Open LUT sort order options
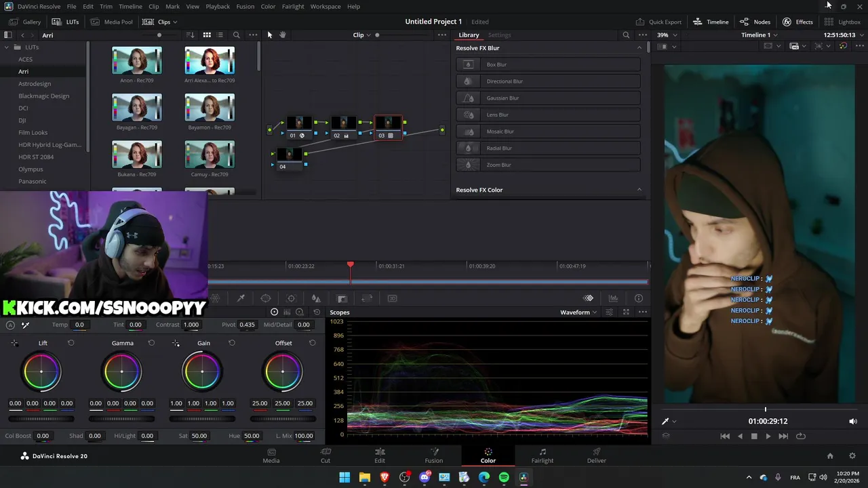The width and height of the screenshot is (868, 488). click(191, 35)
